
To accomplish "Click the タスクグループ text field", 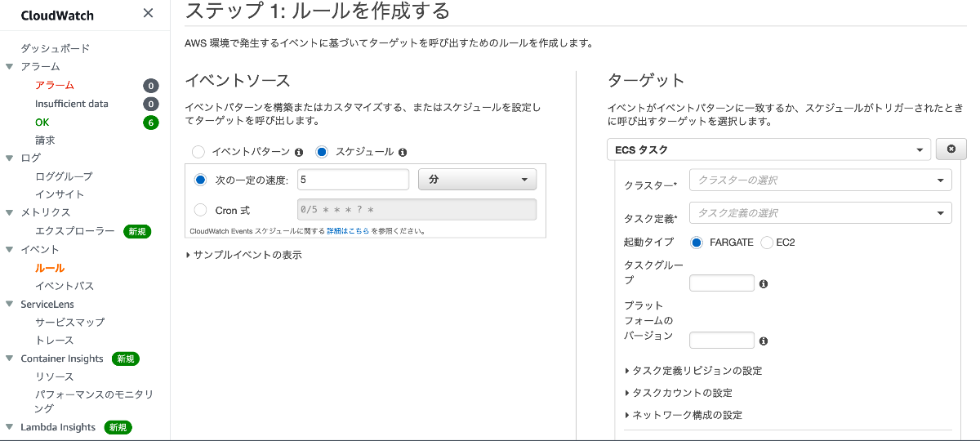I will (x=722, y=283).
